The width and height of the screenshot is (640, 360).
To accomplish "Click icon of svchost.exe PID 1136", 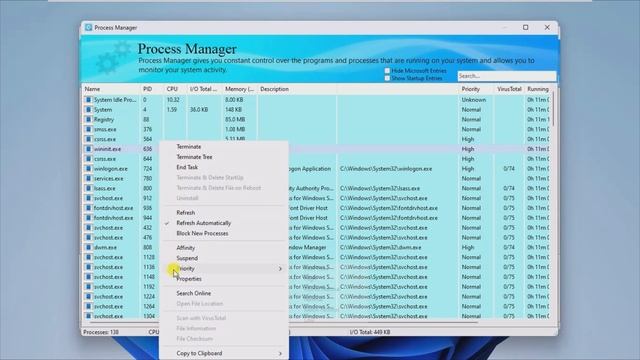I will click(88, 267).
